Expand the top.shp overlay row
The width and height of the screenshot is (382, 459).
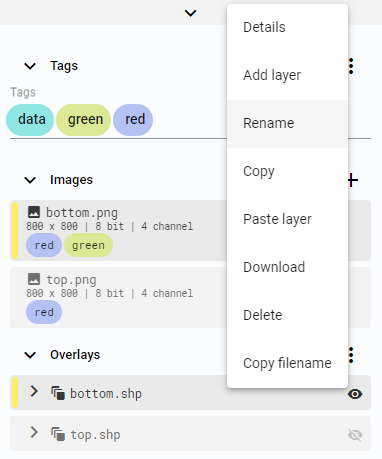point(34,433)
